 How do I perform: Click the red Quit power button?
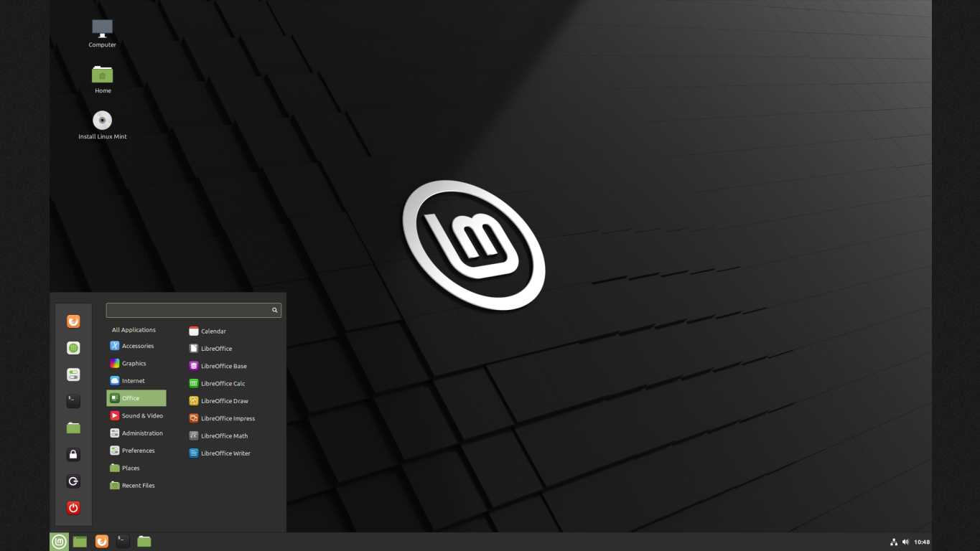pyautogui.click(x=73, y=507)
